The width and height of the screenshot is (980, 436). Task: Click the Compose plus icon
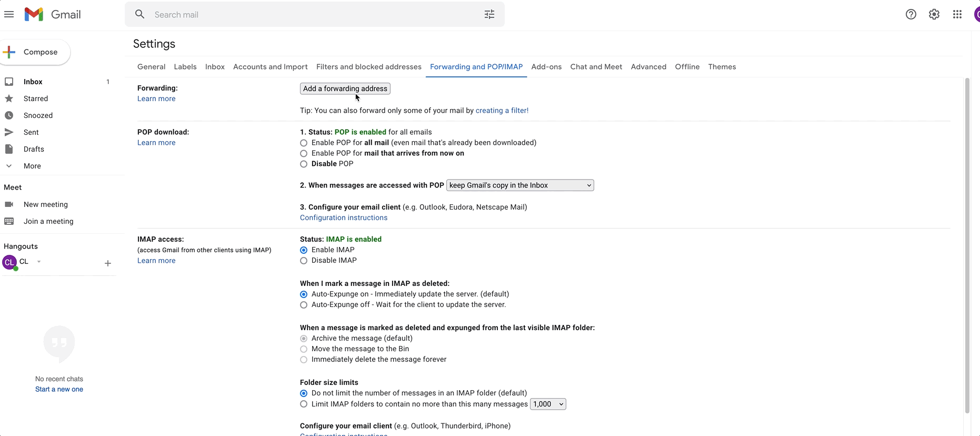pyautogui.click(x=9, y=52)
